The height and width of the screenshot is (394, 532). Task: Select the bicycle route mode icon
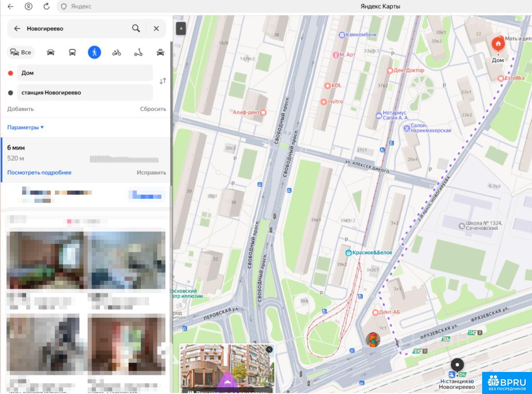tap(116, 52)
